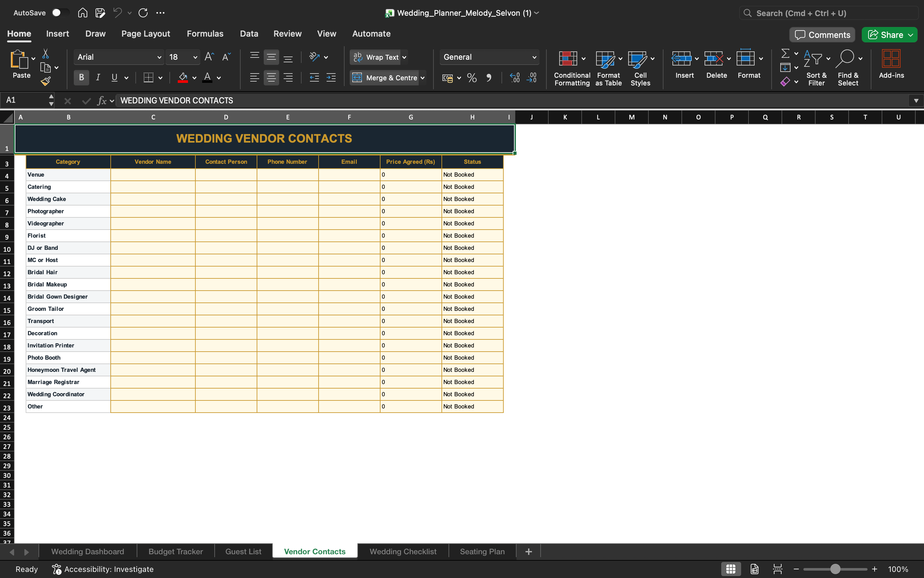Decrease indent of cell contents
Viewport: 924px width, 578px height.
[x=314, y=78]
